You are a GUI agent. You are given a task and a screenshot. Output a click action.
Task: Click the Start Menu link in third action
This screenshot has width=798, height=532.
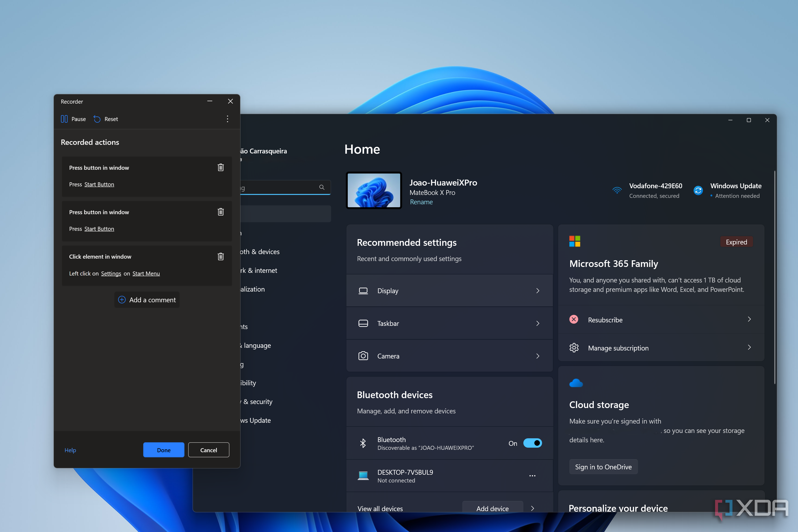click(x=146, y=273)
